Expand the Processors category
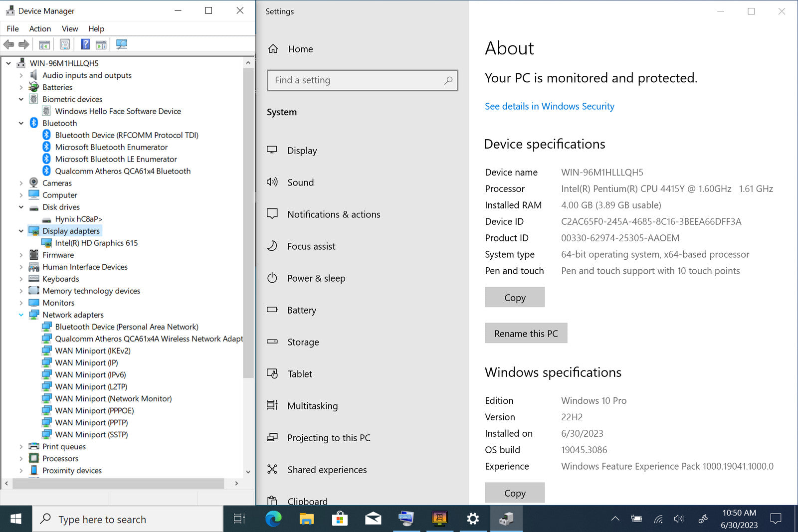The width and height of the screenshot is (798, 532). [x=21, y=458]
